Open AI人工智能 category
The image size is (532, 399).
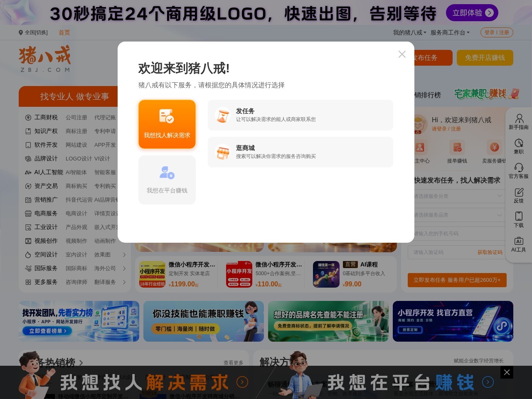(x=49, y=172)
